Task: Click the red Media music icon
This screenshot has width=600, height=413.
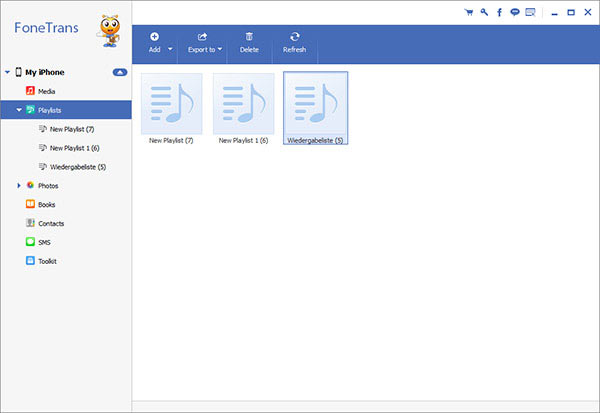Action: (x=30, y=91)
